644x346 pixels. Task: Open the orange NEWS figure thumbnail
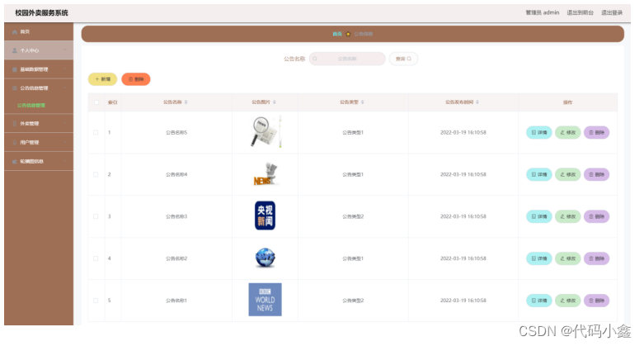pyautogui.click(x=266, y=174)
